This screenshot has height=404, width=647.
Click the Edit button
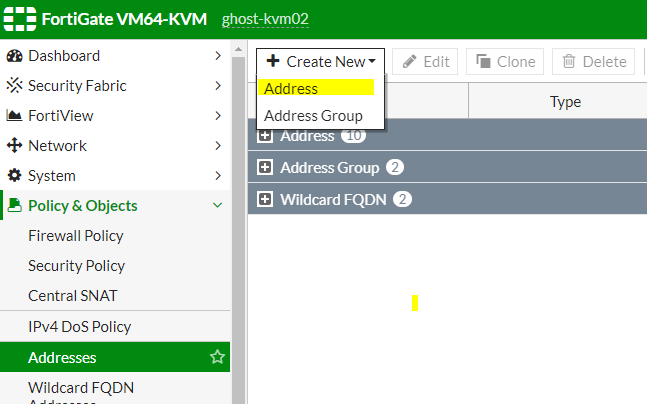coord(425,62)
